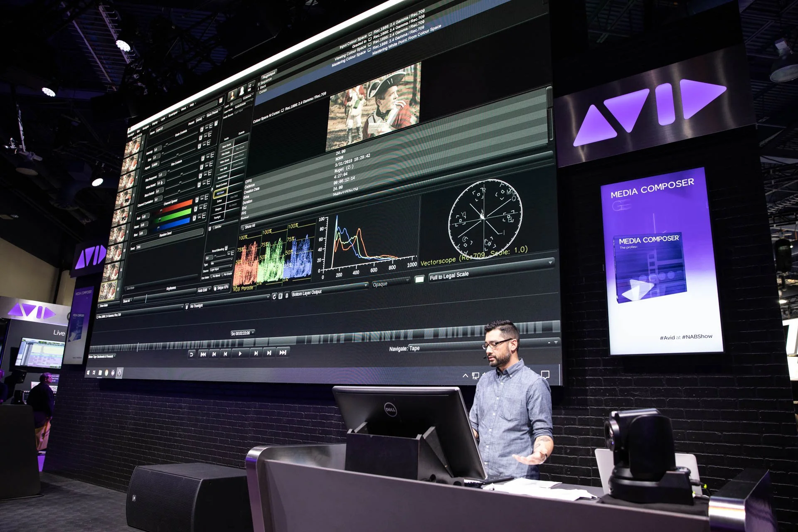Select the Add Grain layer strip
This screenshot has height=532, width=798.
tap(221, 192)
